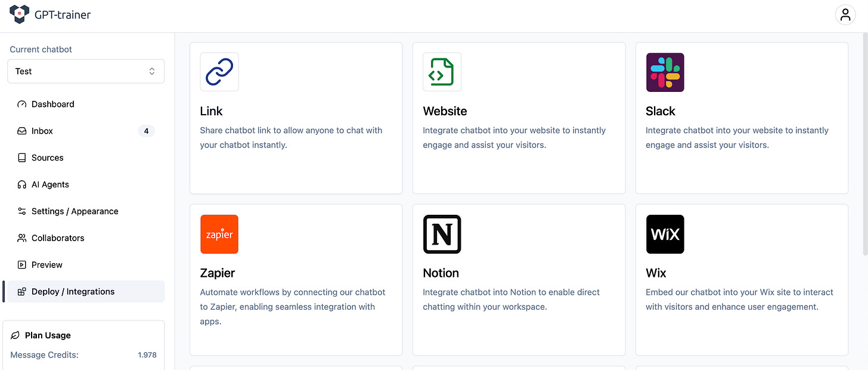Click the black Wix logo icon

click(665, 234)
